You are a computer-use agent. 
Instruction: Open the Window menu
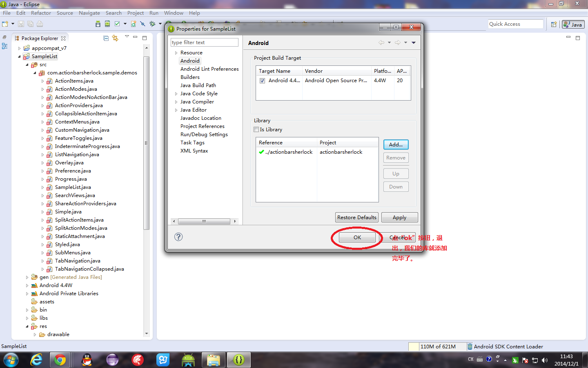click(x=174, y=13)
